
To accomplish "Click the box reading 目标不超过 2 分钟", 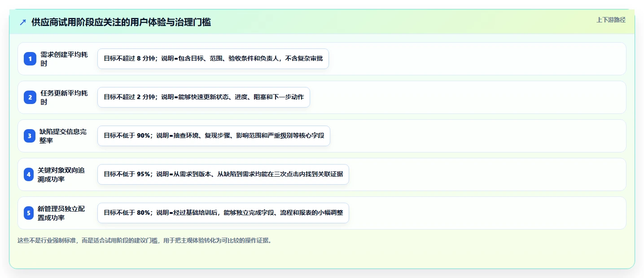I will pyautogui.click(x=204, y=97).
